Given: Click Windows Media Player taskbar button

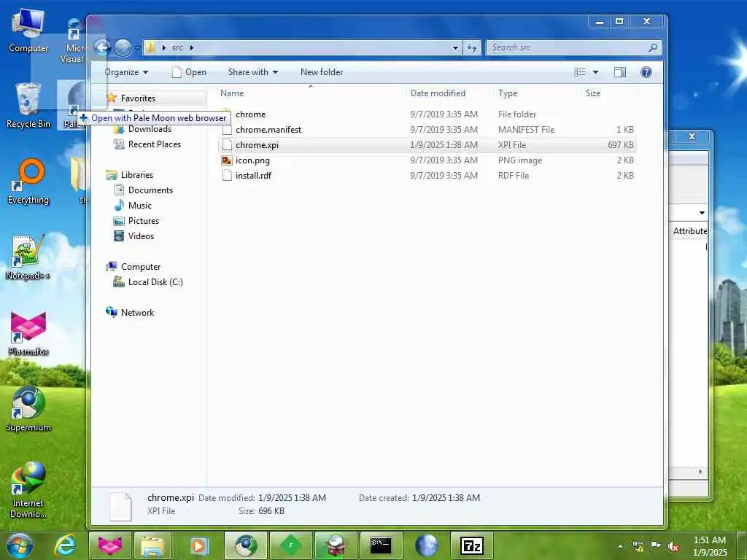Looking at the screenshot, I should [198, 545].
